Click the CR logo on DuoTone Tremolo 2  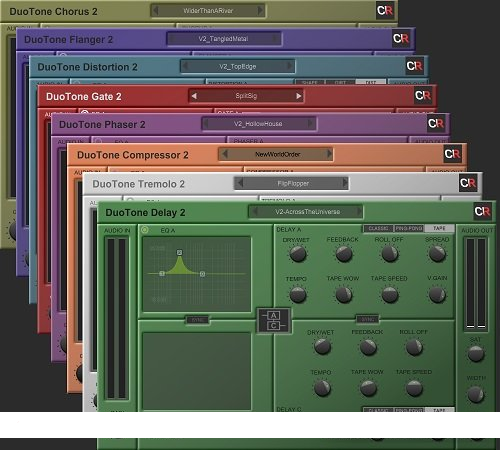468,183
